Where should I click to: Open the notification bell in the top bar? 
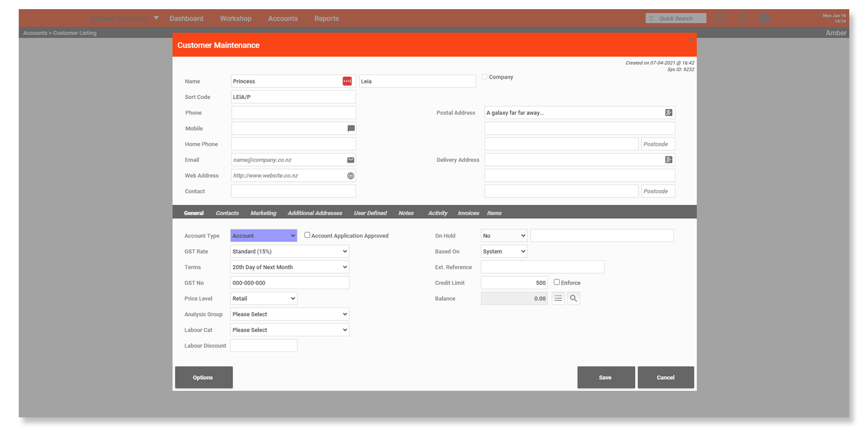[742, 18]
